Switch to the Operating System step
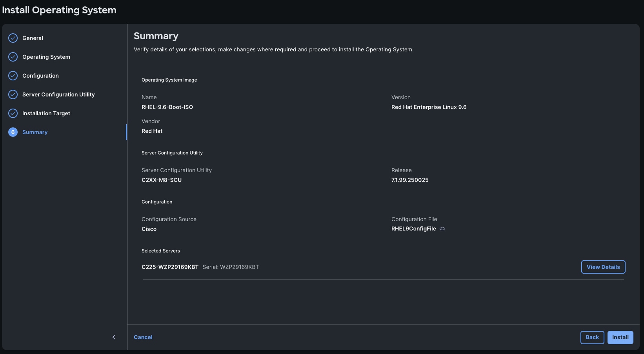The image size is (644, 354). pos(46,56)
